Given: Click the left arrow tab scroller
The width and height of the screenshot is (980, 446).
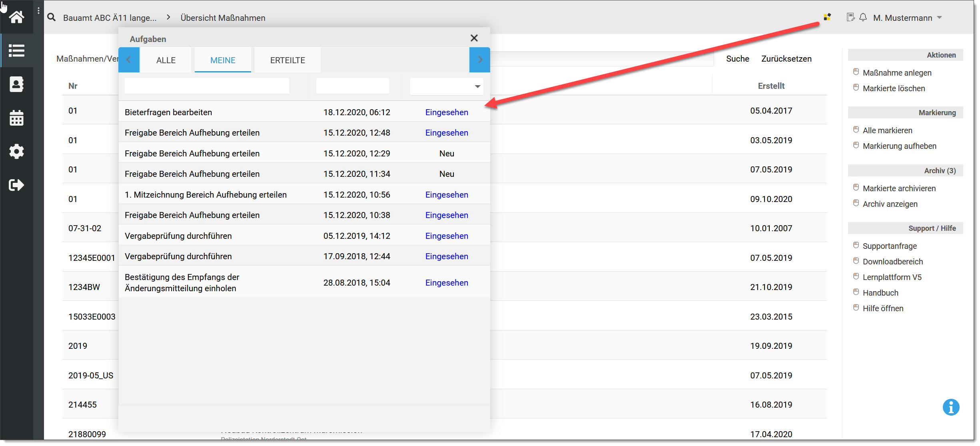Looking at the screenshot, I should tap(129, 60).
